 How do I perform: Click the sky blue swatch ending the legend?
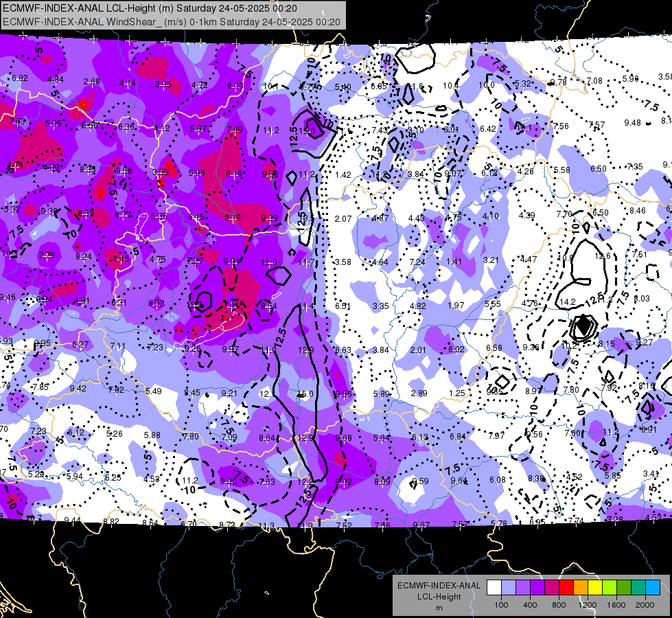click(x=653, y=588)
